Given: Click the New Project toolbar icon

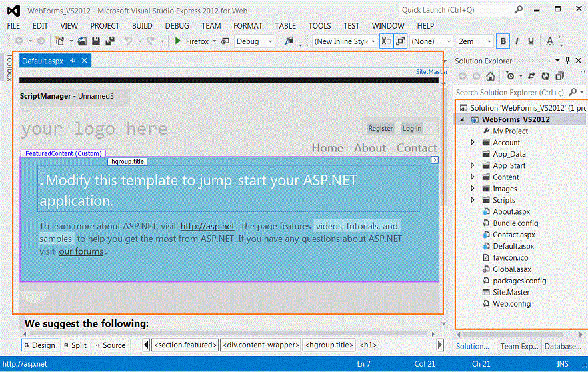Looking at the screenshot, I should (x=59, y=41).
